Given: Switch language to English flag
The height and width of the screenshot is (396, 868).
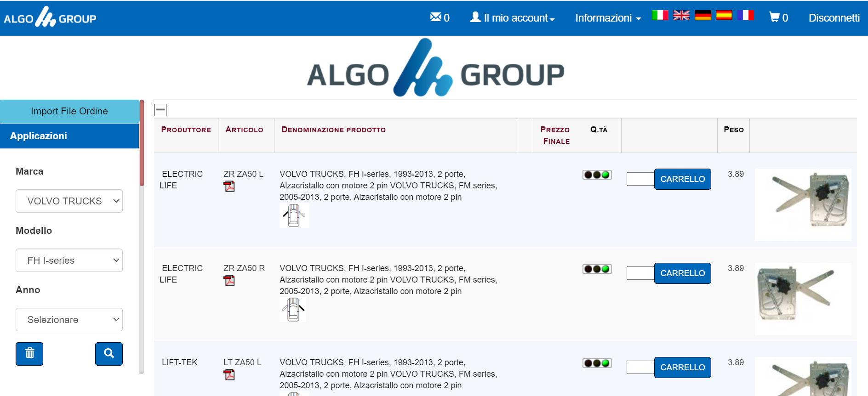Looking at the screenshot, I should 681,15.
